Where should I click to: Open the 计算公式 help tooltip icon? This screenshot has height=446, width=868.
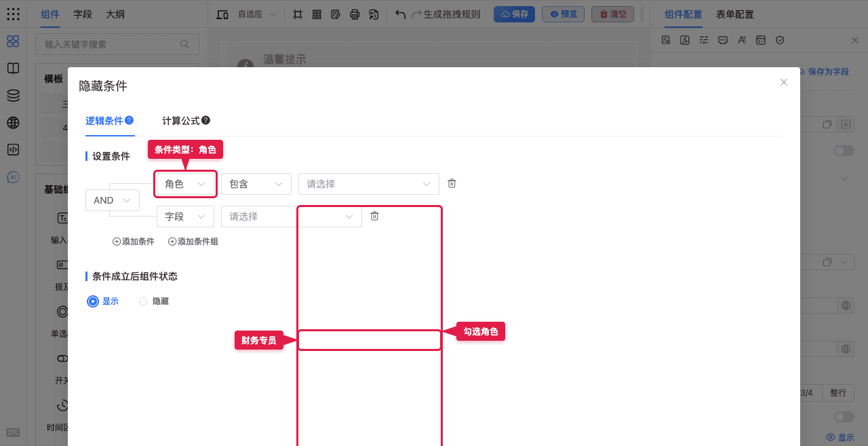[205, 120]
